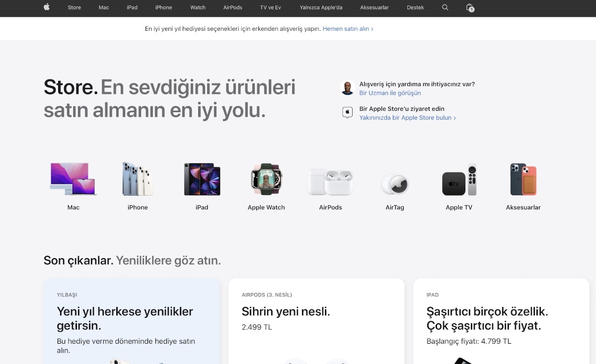
Task: Open Mac in the navigation bar
Action: tap(104, 7)
